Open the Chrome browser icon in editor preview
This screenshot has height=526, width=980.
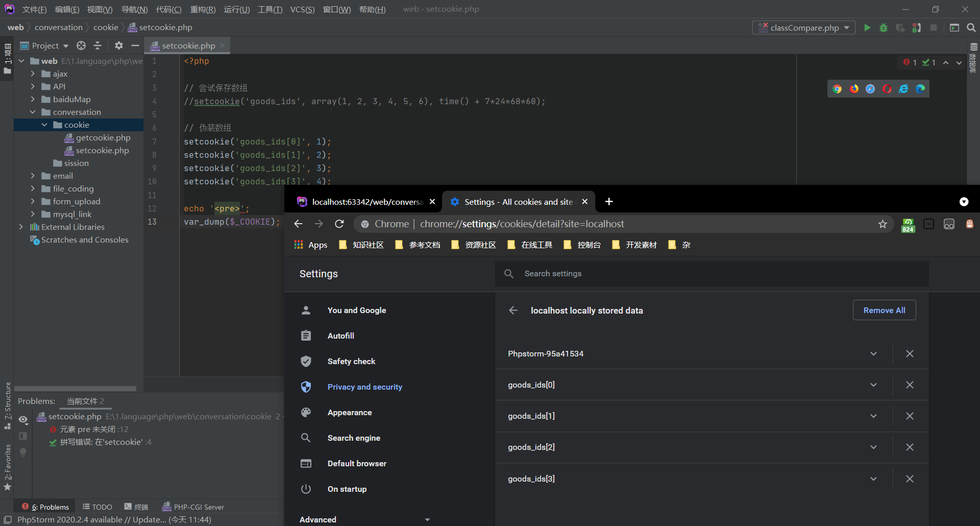[x=837, y=88]
